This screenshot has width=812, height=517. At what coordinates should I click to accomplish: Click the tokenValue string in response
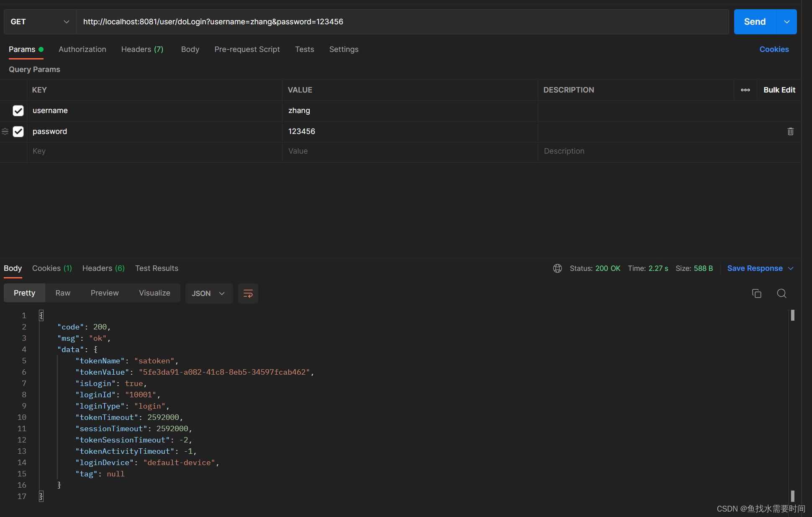224,372
